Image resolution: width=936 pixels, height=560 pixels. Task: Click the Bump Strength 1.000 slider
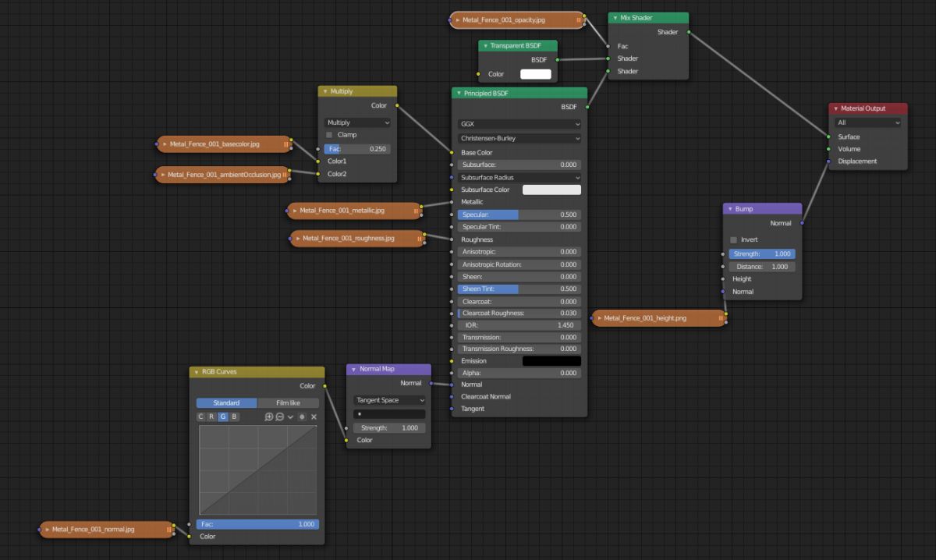tap(762, 254)
